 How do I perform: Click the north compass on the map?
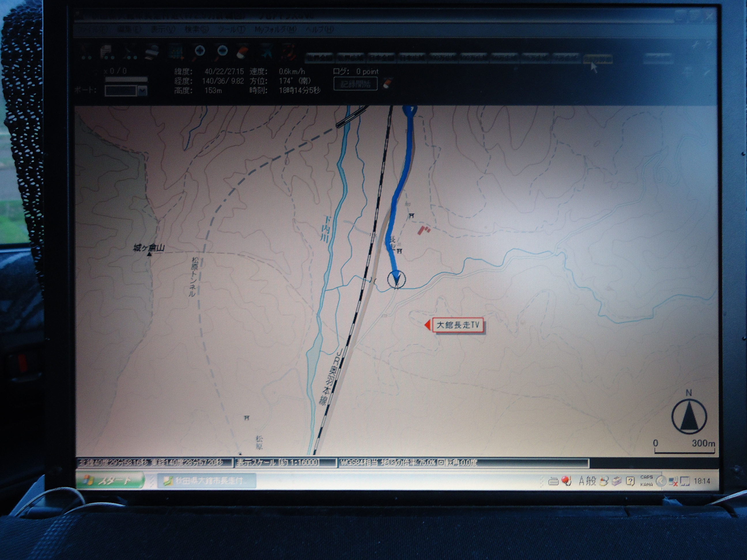689,416
